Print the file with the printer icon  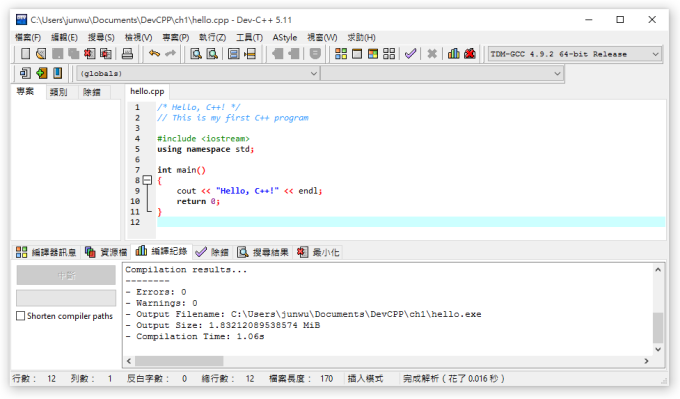pyautogui.click(x=127, y=54)
